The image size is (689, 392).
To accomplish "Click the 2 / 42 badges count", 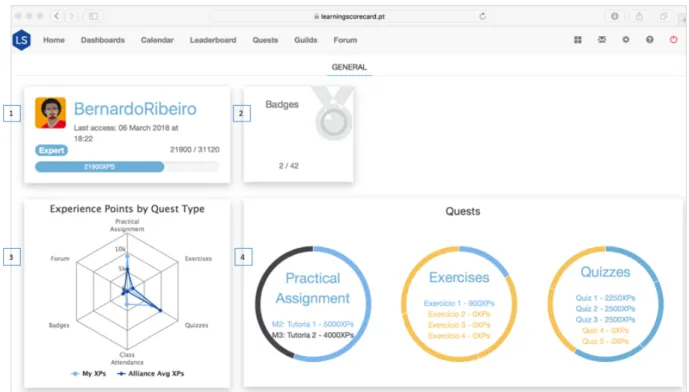I will coord(289,166).
